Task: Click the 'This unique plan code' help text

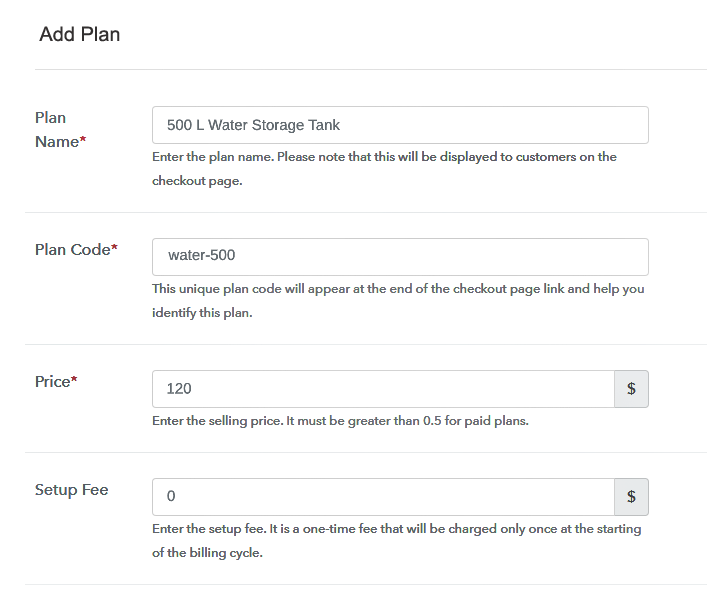Action: pyautogui.click(x=398, y=289)
